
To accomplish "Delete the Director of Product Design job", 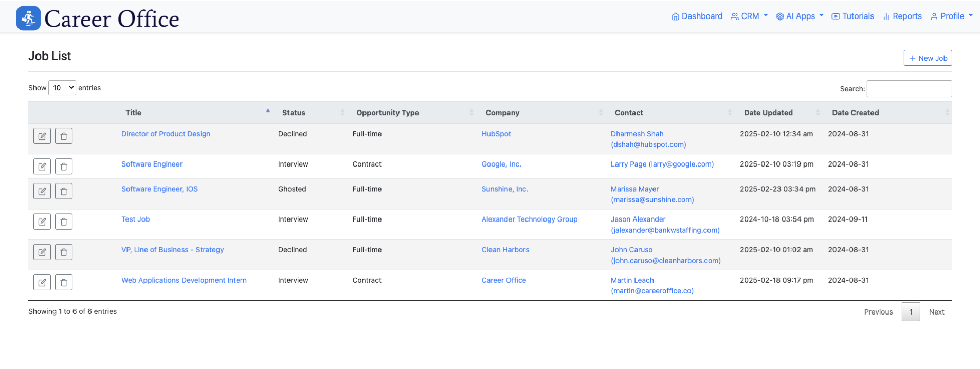I will 64,136.
